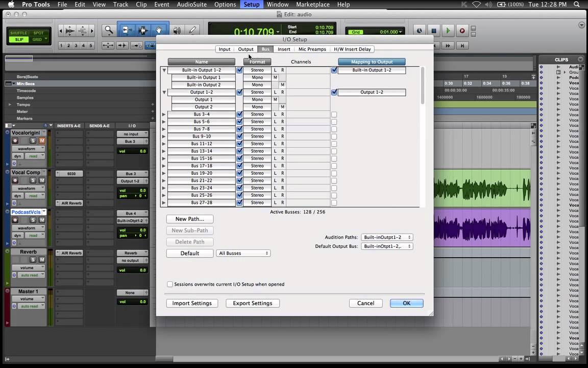The image size is (588, 368).
Task: Select the Pencil tool
Action: tap(192, 30)
